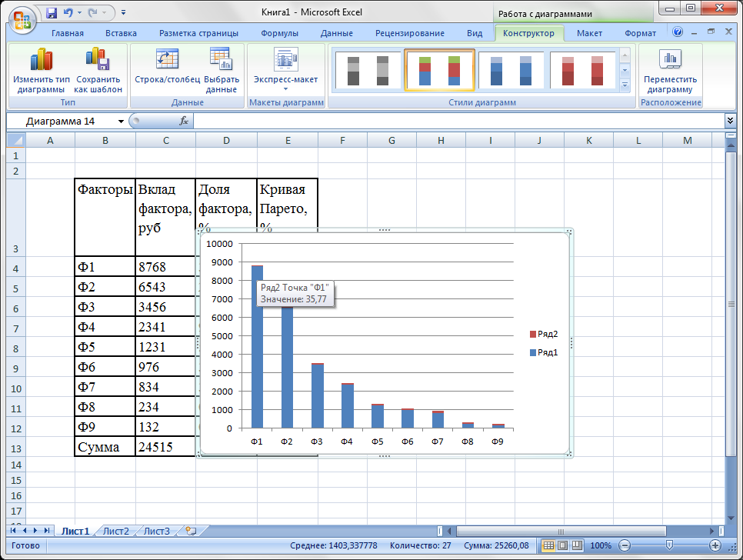Image resolution: width=743 pixels, height=560 pixels.
Task: Click Save as template (Сохранить как шаблон)
Action: [x=98, y=71]
